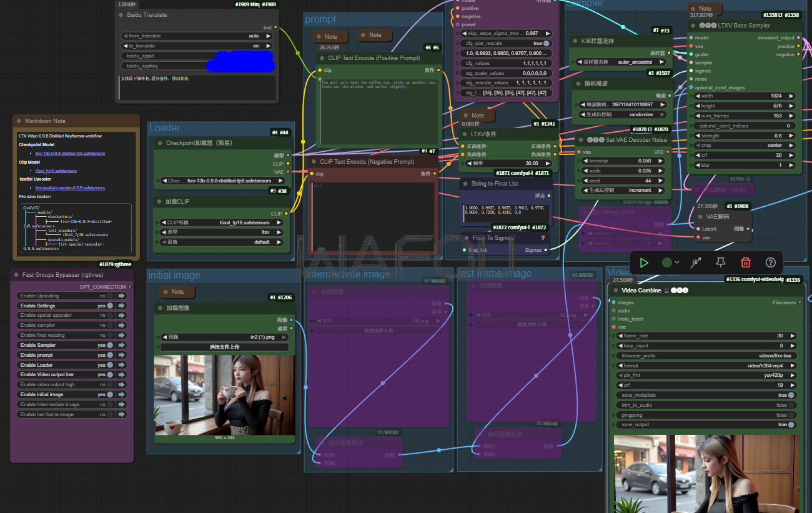Open node help via question mark icon
Screen dimensions: 812x513
770,263
